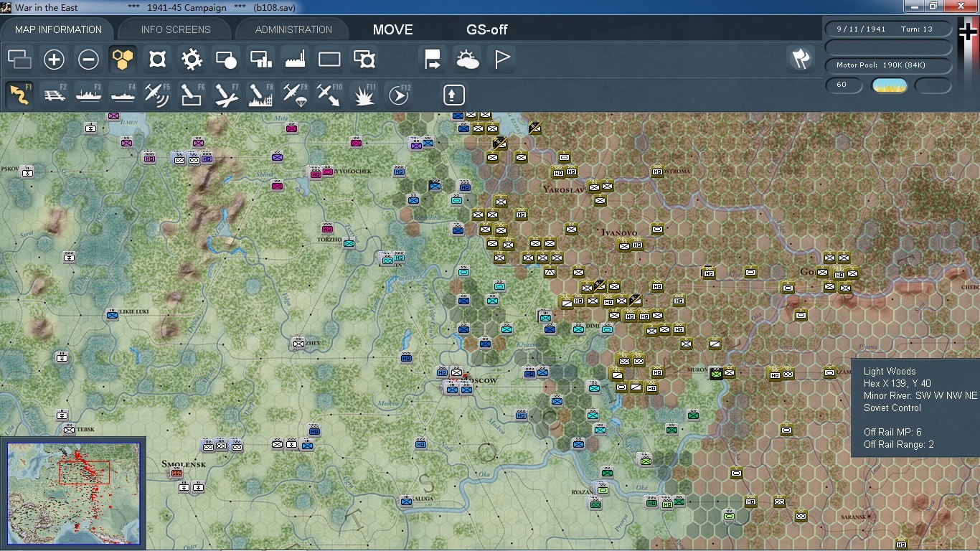Click the F11 explosion icon

(364, 95)
